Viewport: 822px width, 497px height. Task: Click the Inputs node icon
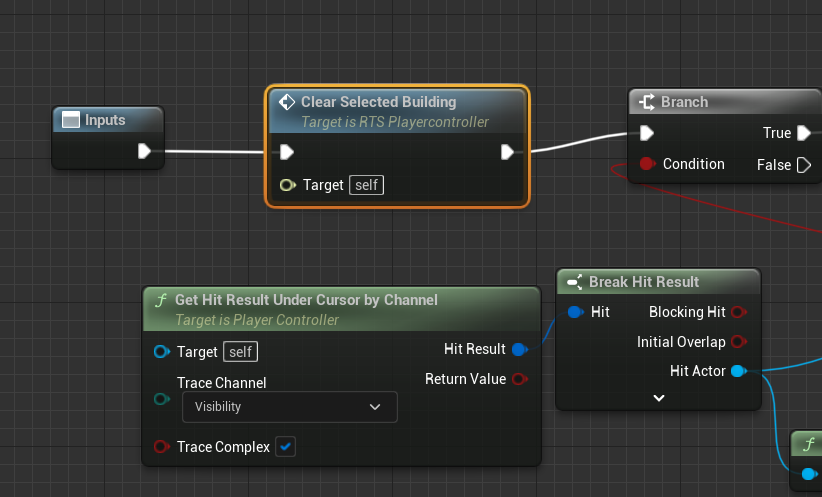[x=71, y=120]
